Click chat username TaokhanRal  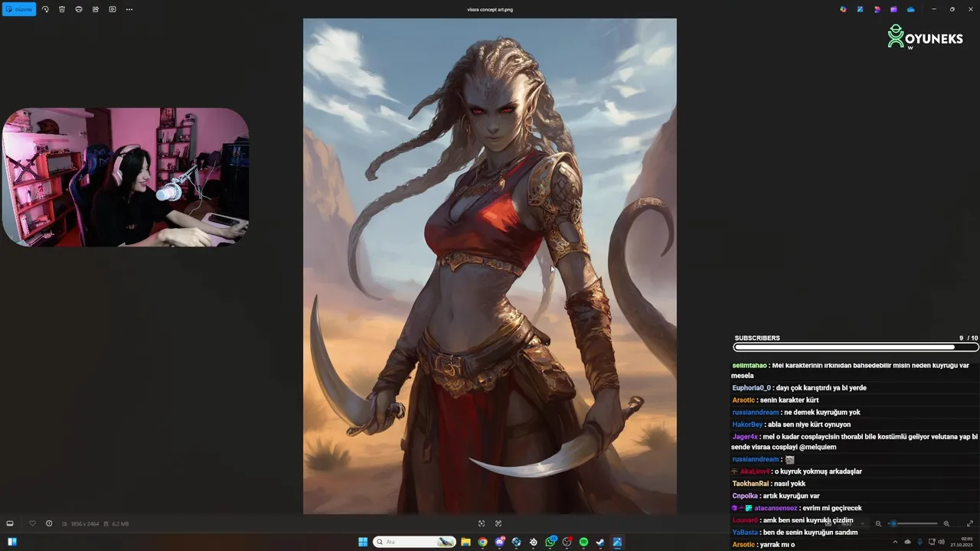click(750, 484)
